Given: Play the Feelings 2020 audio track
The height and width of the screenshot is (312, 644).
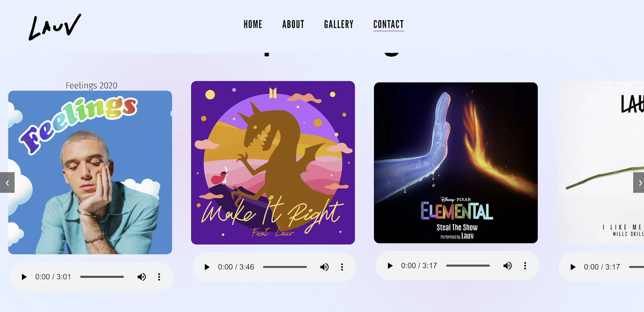Looking at the screenshot, I should [24, 277].
